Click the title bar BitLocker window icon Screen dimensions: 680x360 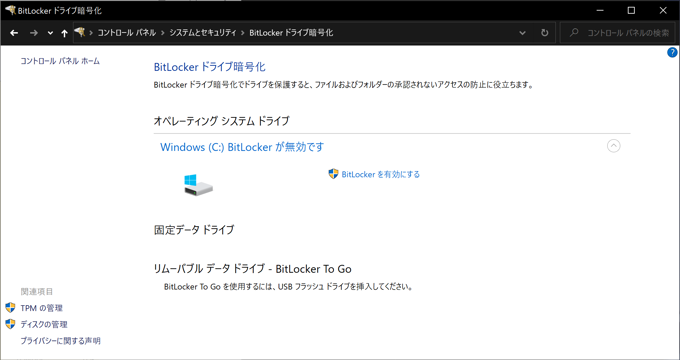point(10,10)
